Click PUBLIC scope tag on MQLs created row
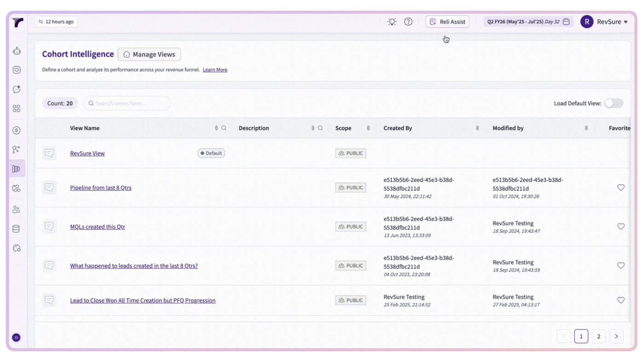The width and height of the screenshot is (644, 362). point(351,226)
